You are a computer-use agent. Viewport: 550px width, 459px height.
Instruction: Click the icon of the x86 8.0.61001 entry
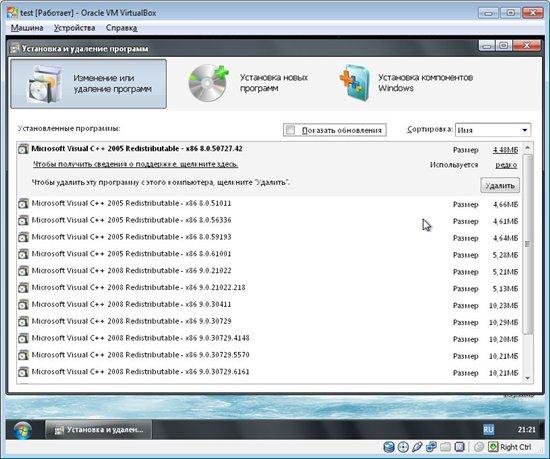point(23,254)
